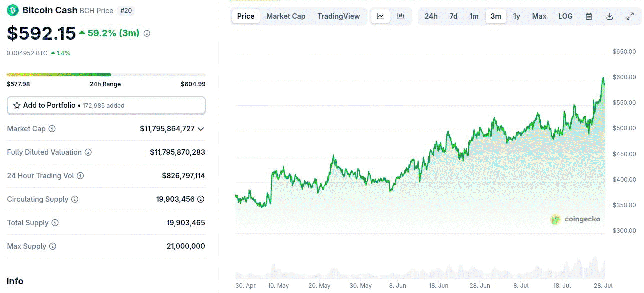Click the chart price peak near $600
This screenshot has width=644, height=293.
click(603, 78)
